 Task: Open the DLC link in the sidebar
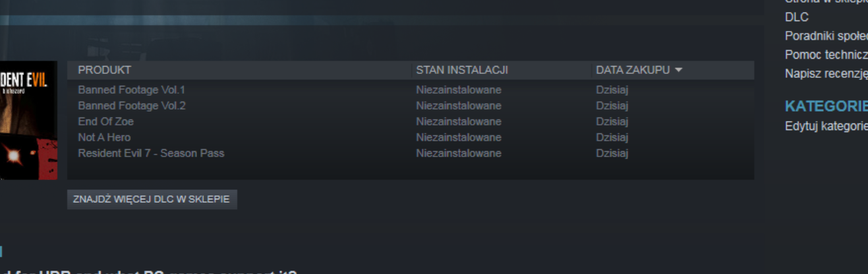point(797,17)
